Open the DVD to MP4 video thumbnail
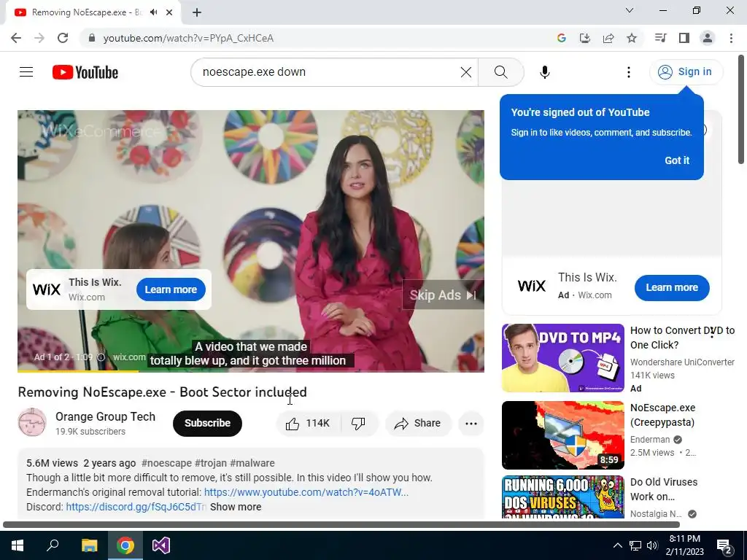This screenshot has width=747, height=560. click(x=562, y=358)
